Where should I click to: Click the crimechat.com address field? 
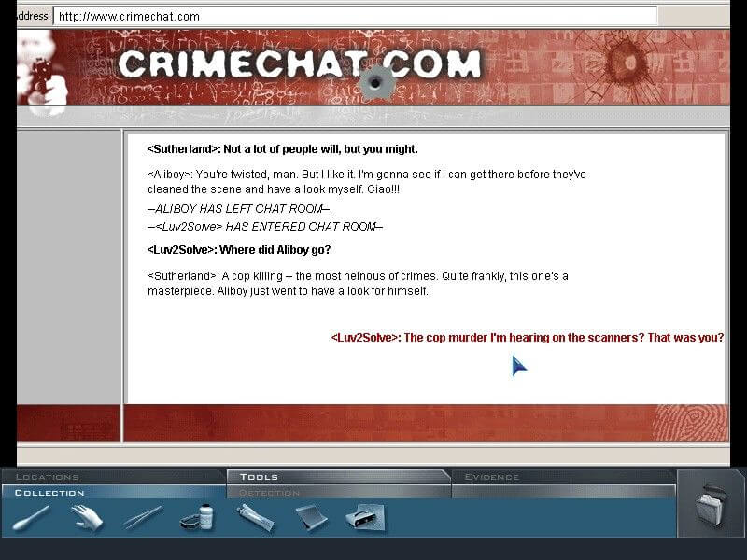tap(355, 16)
